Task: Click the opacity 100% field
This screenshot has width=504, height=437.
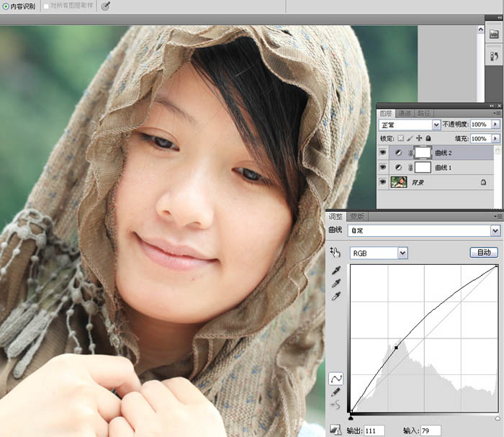Action: click(480, 125)
